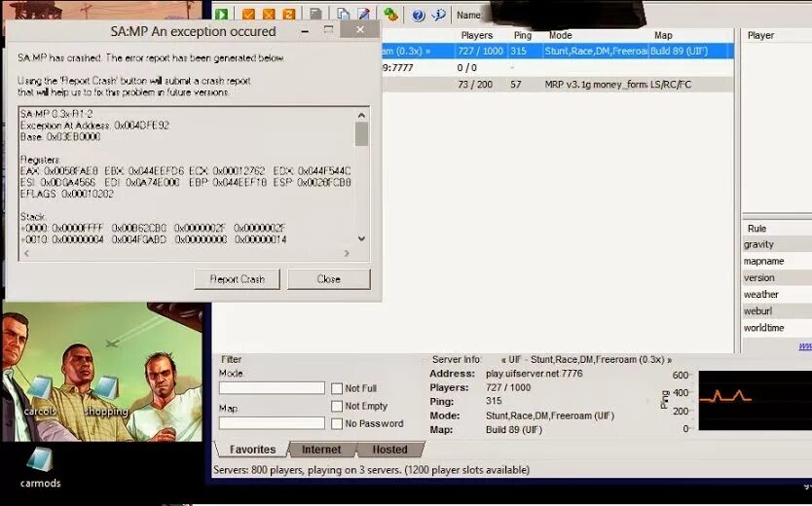Click the green Connect play icon
Screen dimensions: 812x506
click(x=222, y=15)
